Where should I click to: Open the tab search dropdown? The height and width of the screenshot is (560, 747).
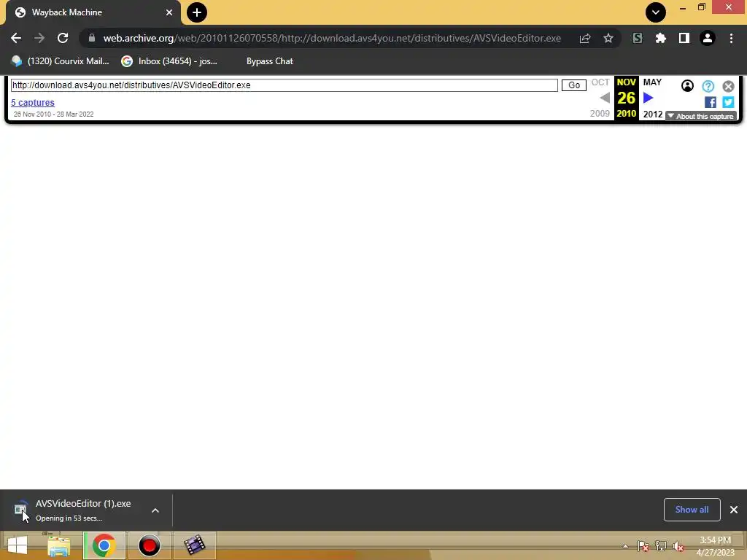pyautogui.click(x=656, y=12)
